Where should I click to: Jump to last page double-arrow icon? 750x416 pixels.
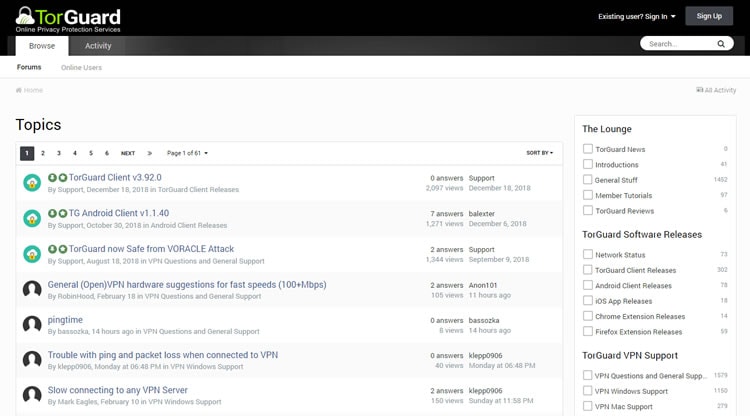pos(150,153)
